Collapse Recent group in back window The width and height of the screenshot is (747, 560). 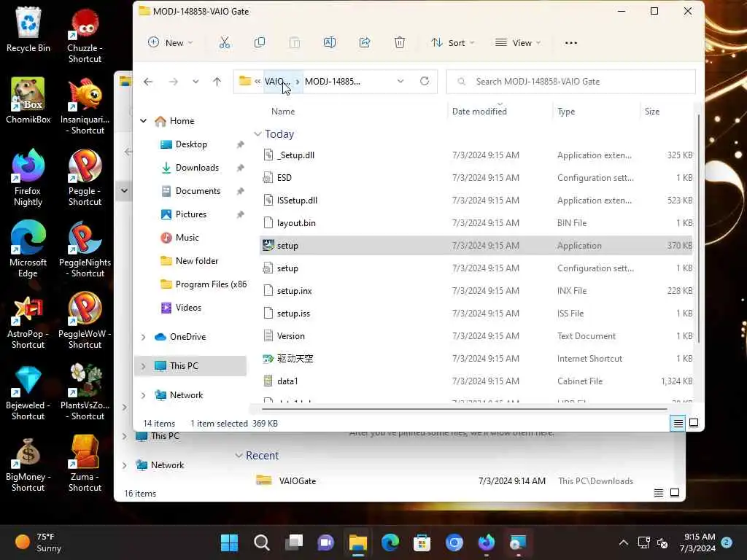(x=239, y=456)
